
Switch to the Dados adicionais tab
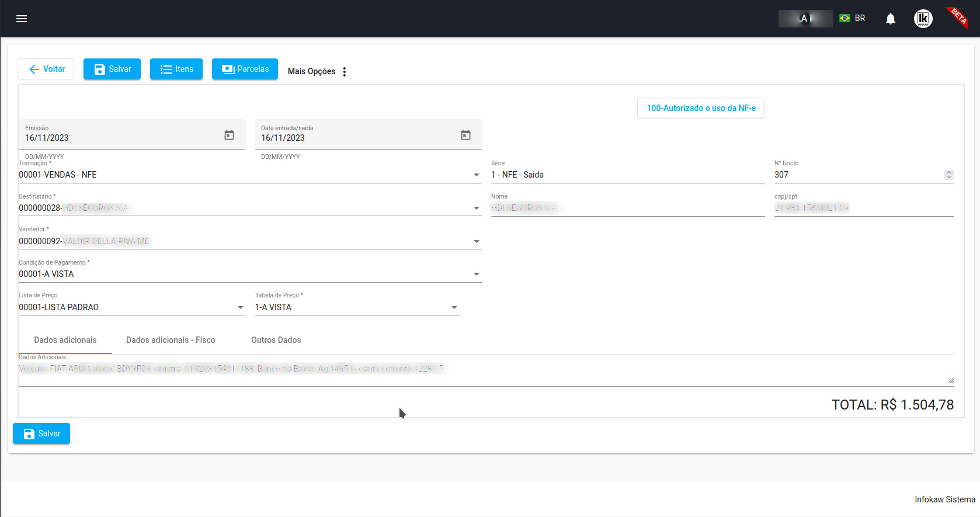pos(65,340)
